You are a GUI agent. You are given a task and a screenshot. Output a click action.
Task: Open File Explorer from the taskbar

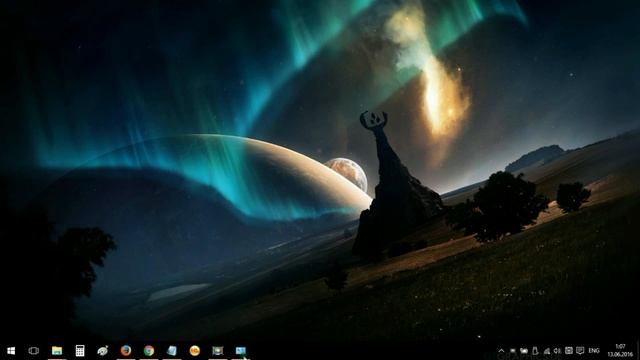click(57, 351)
